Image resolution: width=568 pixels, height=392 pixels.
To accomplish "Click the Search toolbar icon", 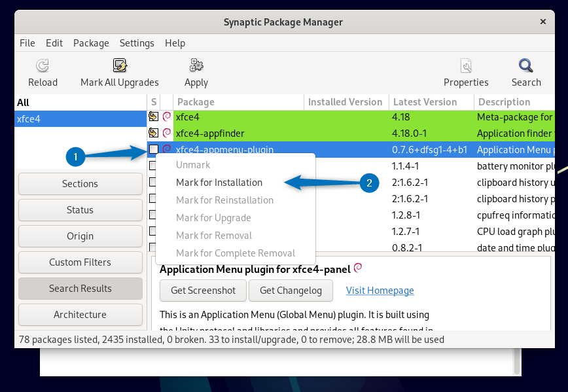I will click(x=525, y=65).
